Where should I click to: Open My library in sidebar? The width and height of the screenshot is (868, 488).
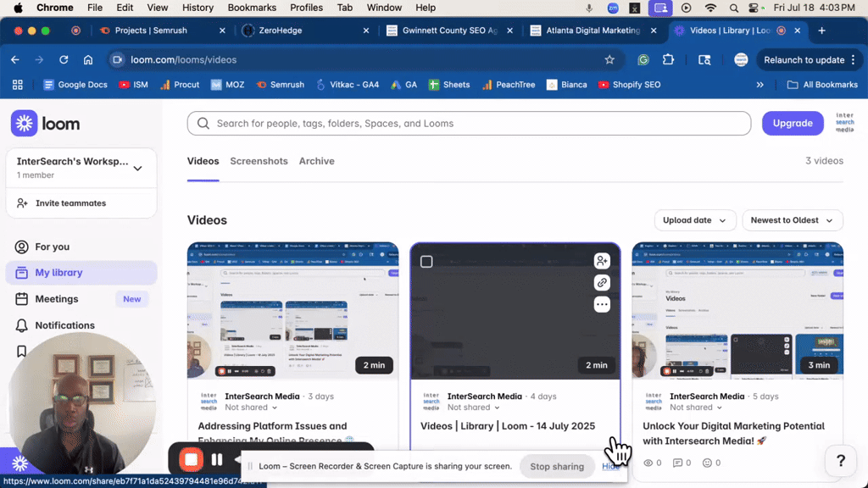(x=81, y=273)
